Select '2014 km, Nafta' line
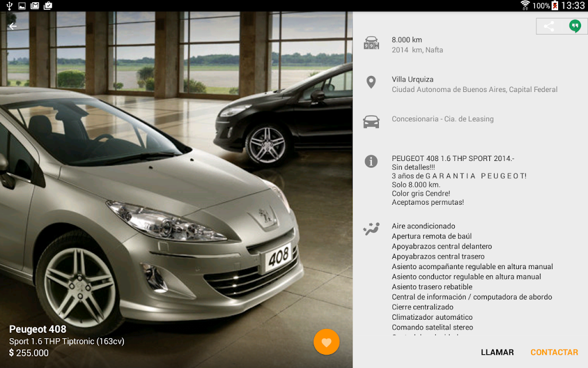The width and height of the screenshot is (588, 368). click(x=417, y=50)
